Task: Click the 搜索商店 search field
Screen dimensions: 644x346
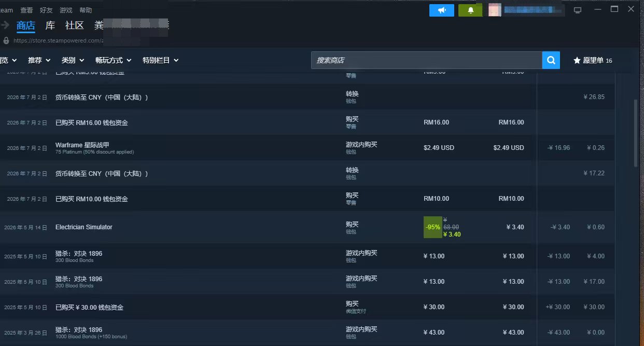Action: tap(427, 60)
